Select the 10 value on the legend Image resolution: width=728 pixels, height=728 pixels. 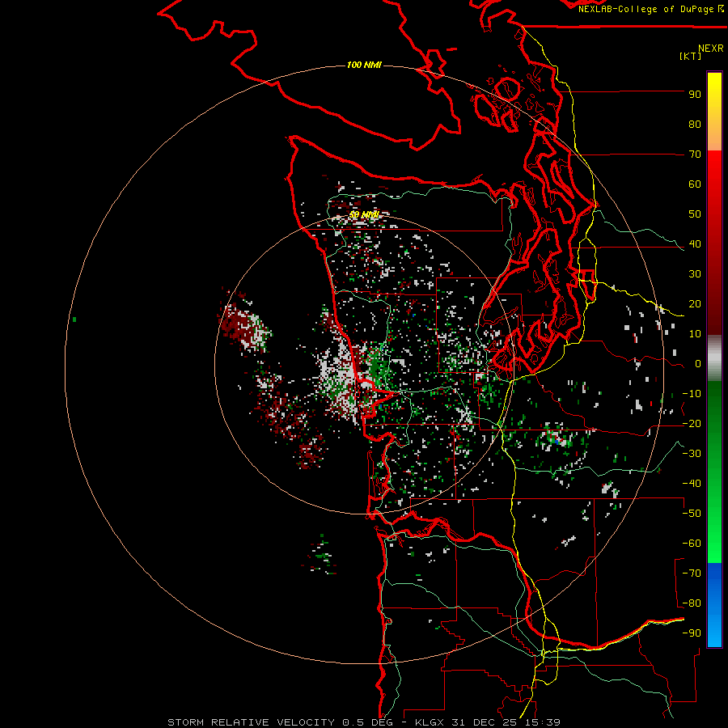pos(695,334)
